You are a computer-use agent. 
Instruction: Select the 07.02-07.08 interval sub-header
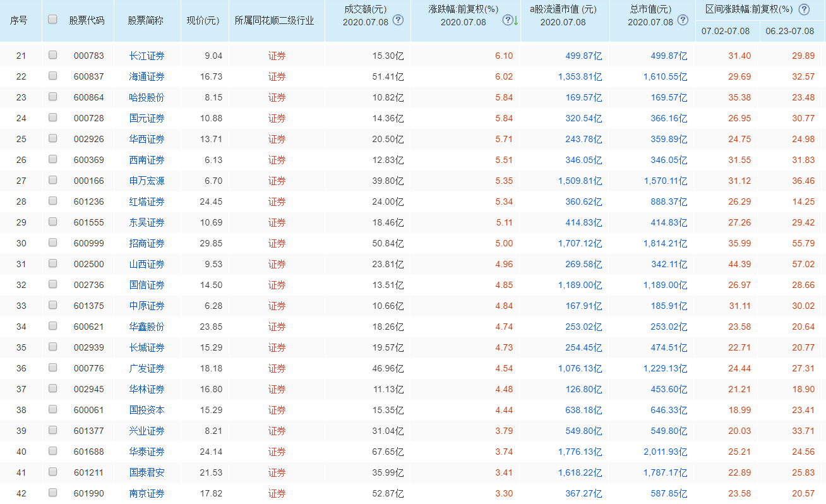(726, 31)
